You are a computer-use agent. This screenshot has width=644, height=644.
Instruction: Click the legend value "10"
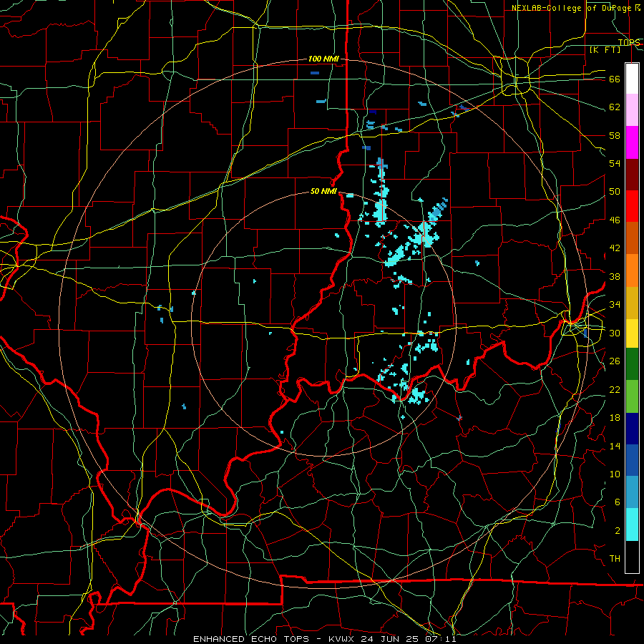coord(615,474)
